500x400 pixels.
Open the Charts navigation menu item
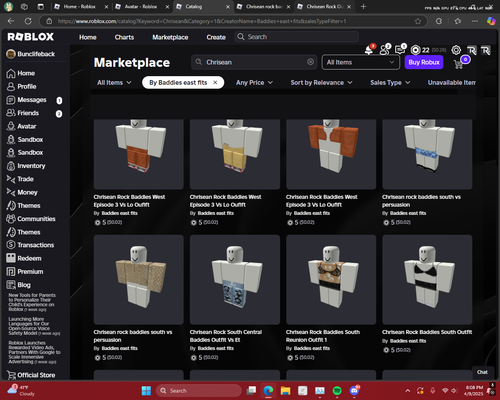click(x=124, y=37)
